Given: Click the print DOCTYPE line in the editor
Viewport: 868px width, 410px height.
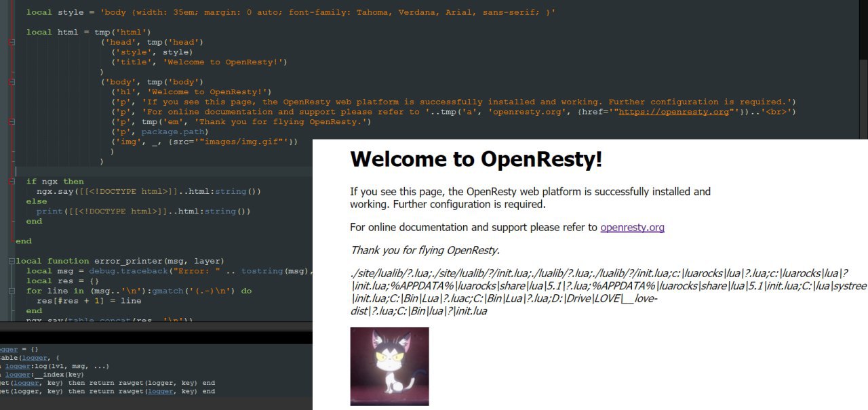Looking at the screenshot, I should point(144,211).
